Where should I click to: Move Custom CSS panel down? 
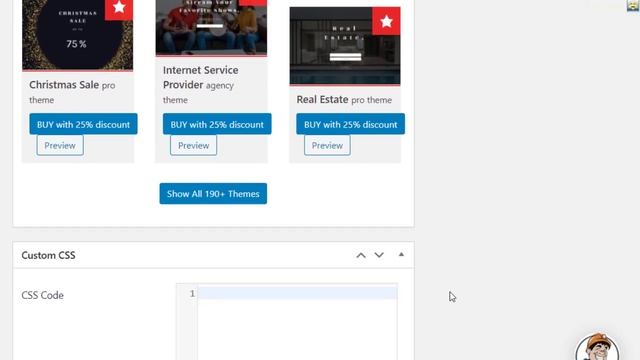click(379, 256)
